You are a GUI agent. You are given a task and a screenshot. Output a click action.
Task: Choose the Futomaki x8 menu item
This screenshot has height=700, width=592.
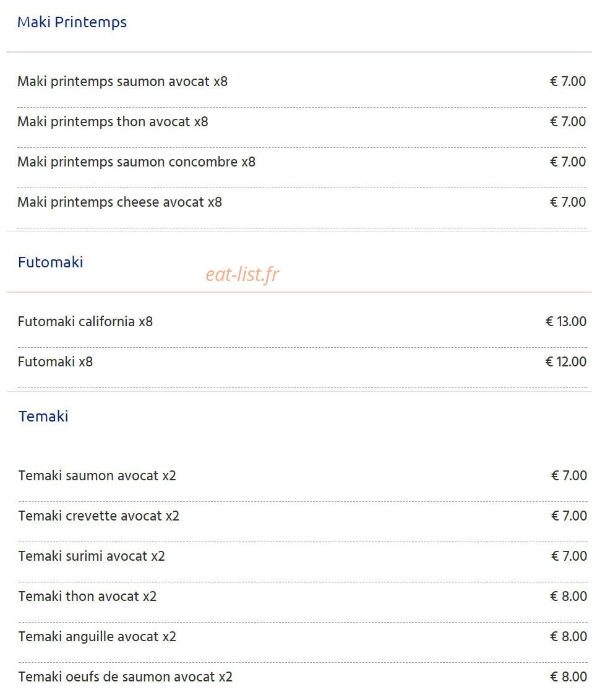55,361
